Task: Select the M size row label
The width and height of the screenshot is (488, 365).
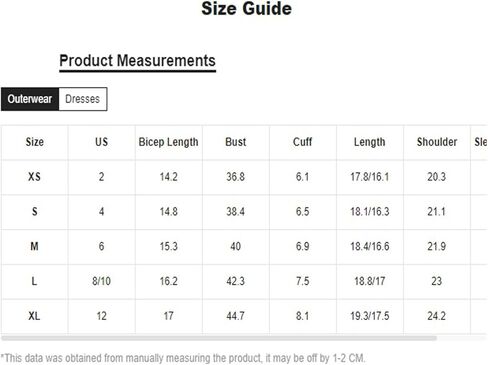Action: point(34,247)
